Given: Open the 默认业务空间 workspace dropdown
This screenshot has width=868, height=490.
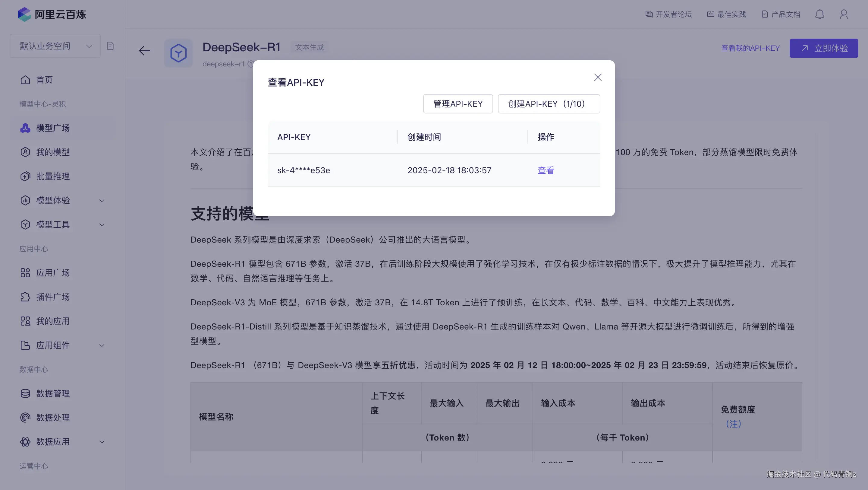Looking at the screenshot, I should [55, 46].
